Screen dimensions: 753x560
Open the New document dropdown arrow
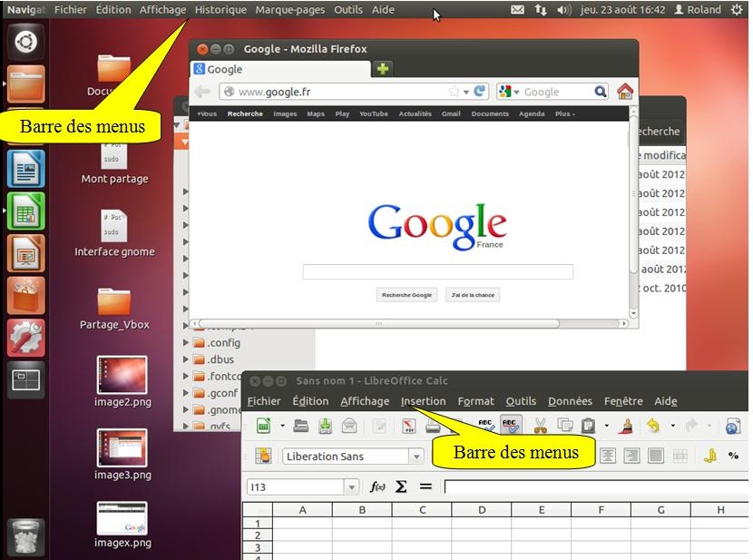click(x=282, y=426)
